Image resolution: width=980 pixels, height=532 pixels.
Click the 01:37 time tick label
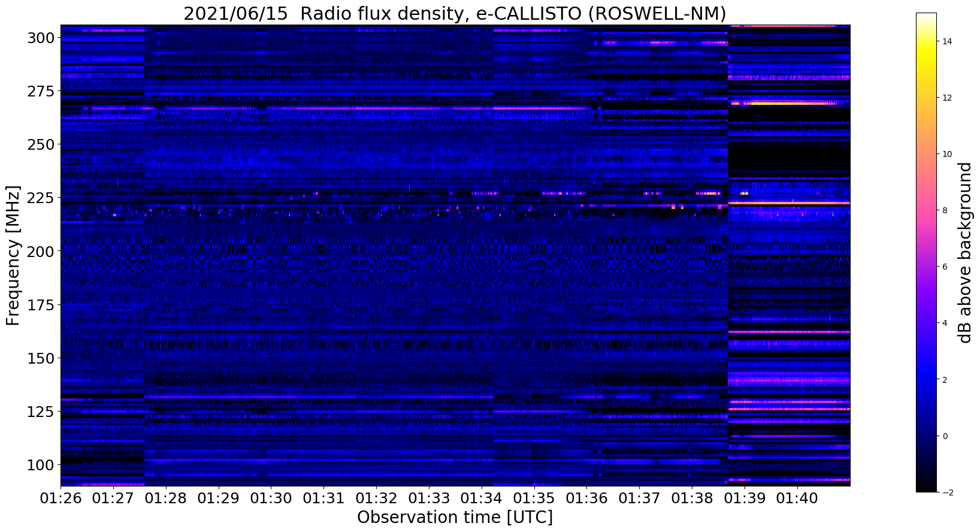[x=639, y=498]
